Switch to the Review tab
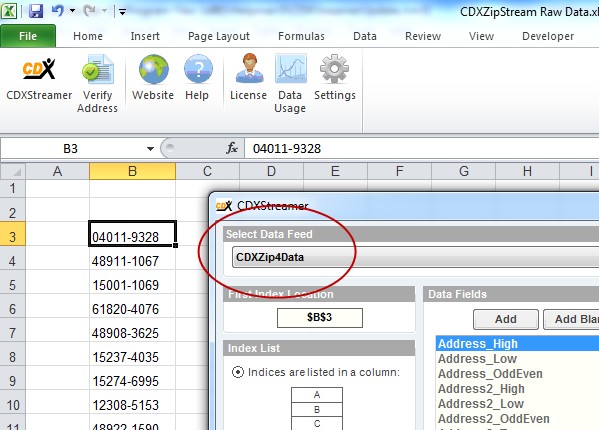This screenshot has height=430, width=599. (x=423, y=36)
